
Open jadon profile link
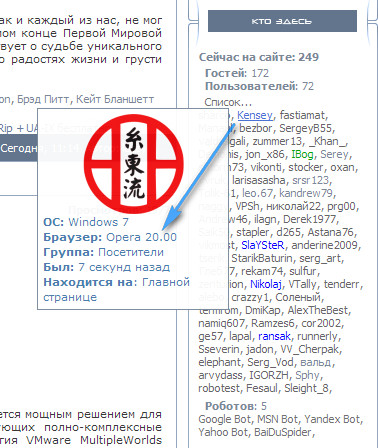[259, 349]
